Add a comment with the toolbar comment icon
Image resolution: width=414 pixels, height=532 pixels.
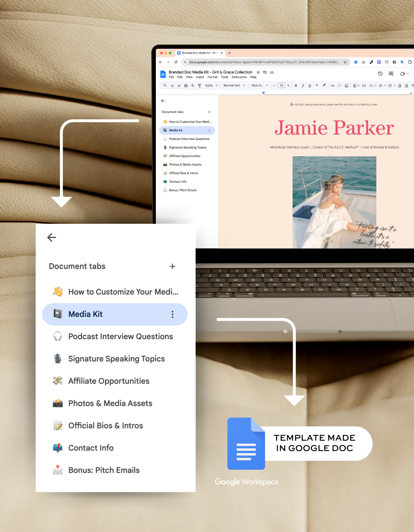pyautogui.click(x=339, y=86)
